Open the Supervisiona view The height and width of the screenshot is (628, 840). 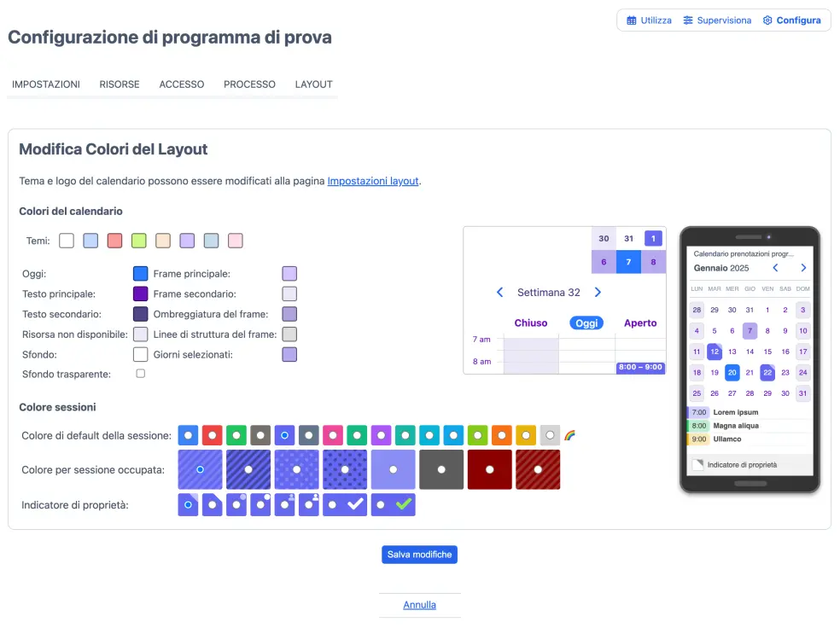(717, 20)
